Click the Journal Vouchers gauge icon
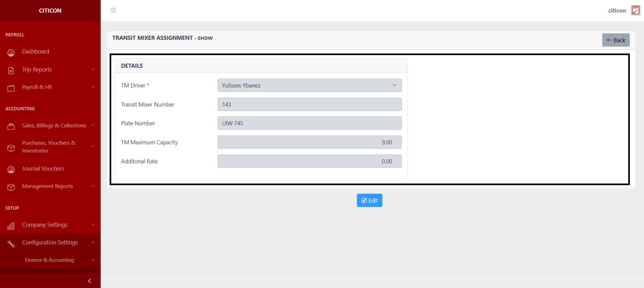The image size is (644, 288). point(11,168)
